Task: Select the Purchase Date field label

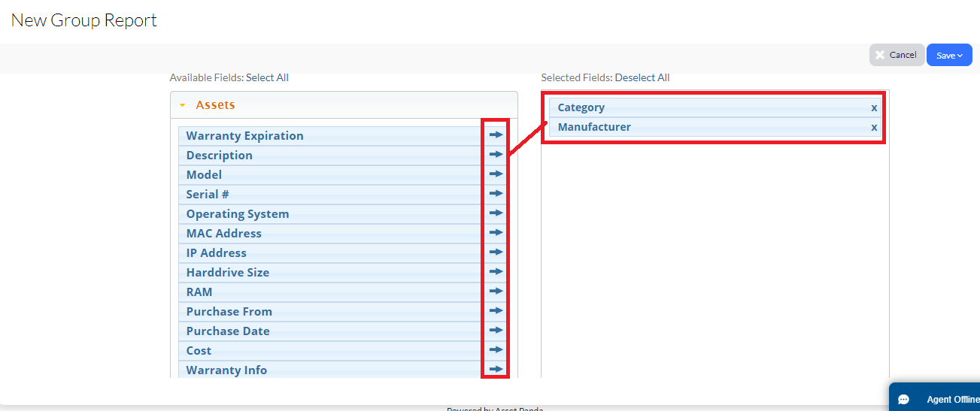Action: (x=228, y=331)
